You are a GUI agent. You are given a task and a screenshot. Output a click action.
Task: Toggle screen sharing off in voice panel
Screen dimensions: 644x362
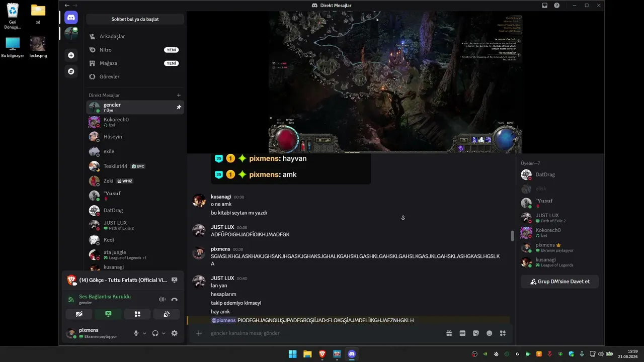108,314
